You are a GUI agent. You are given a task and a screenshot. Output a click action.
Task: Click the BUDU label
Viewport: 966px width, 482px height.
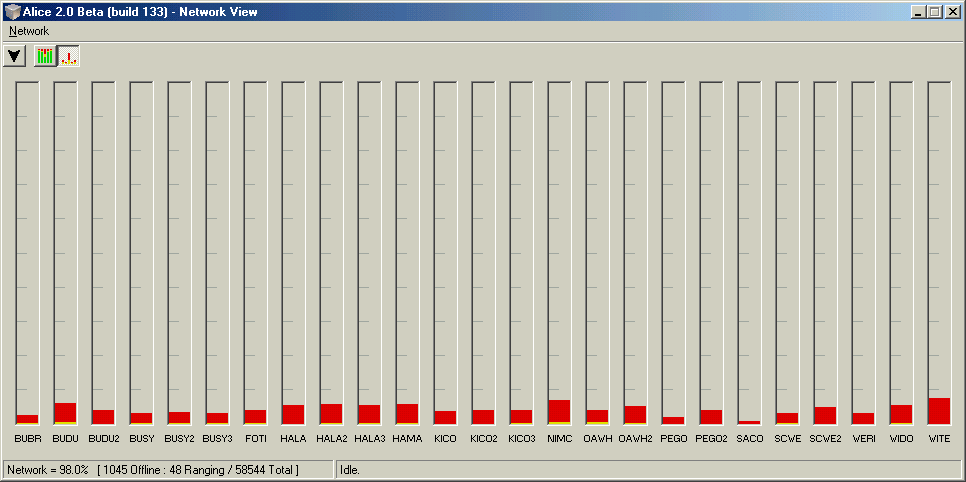[65, 438]
